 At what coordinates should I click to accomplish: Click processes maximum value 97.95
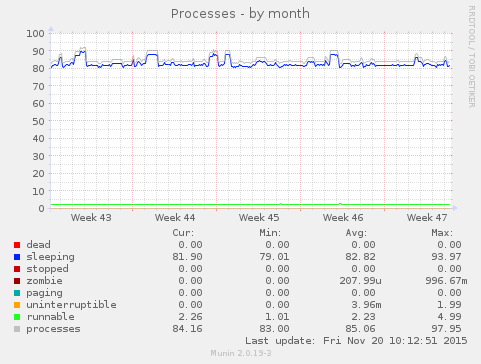(447, 329)
